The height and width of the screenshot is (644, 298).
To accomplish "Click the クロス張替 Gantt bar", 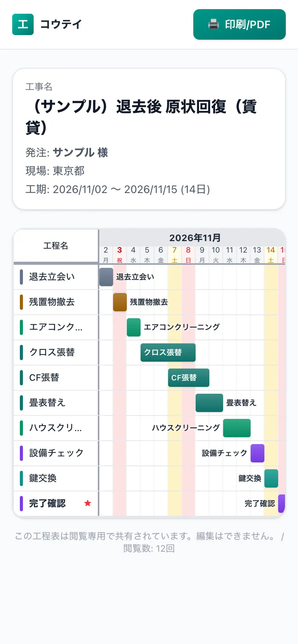I will coord(168,353).
